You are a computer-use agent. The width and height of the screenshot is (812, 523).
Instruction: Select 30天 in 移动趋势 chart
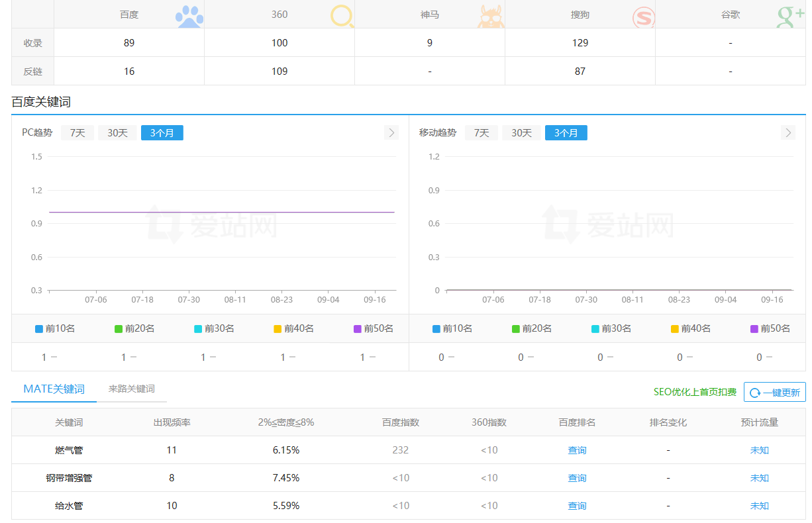(521, 132)
